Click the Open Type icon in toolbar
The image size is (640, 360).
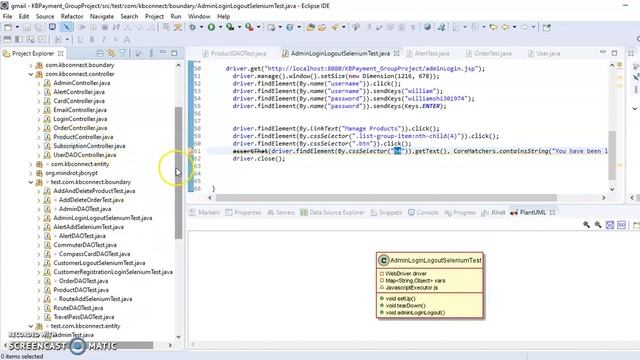tap(311, 27)
